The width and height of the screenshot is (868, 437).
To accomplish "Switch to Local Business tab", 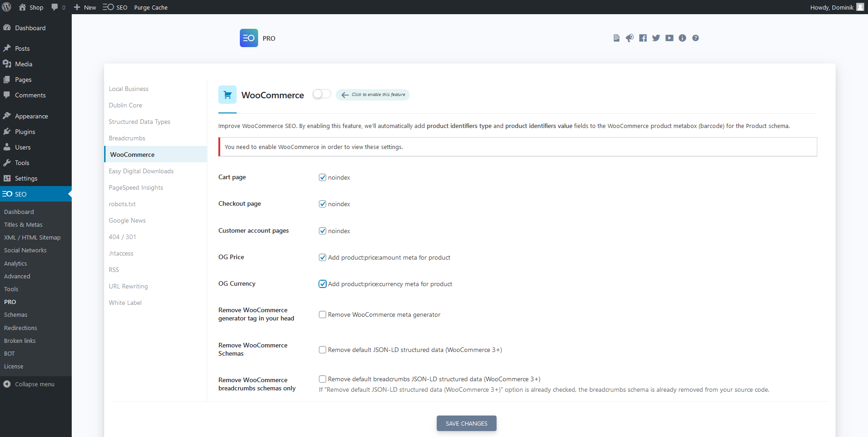I will pos(155,89).
